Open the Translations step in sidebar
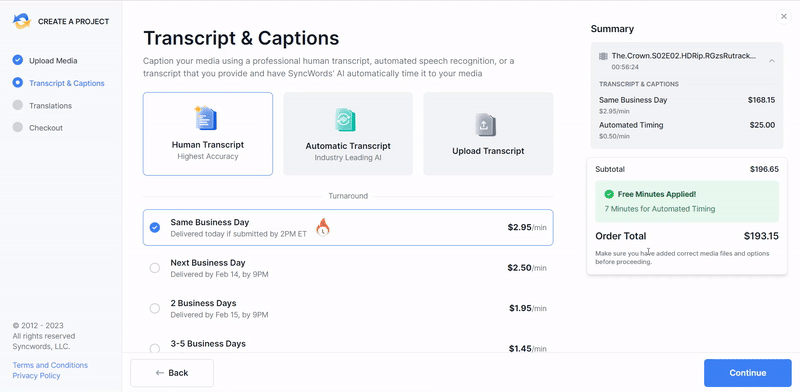The height and width of the screenshot is (392, 800). [x=51, y=106]
